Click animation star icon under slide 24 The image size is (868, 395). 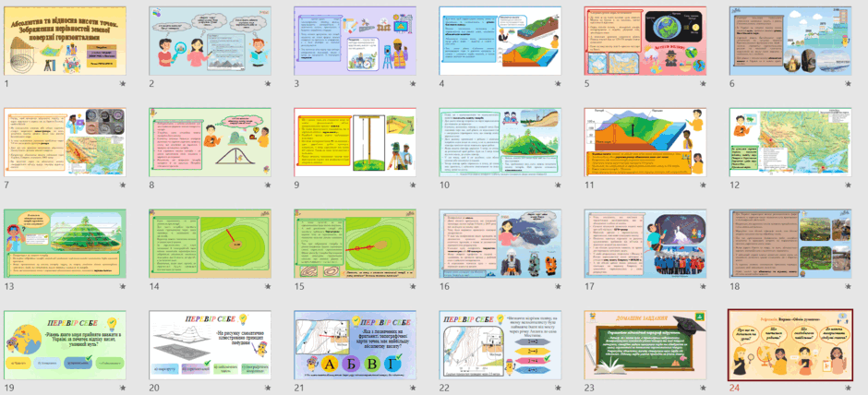pyautogui.click(x=848, y=388)
